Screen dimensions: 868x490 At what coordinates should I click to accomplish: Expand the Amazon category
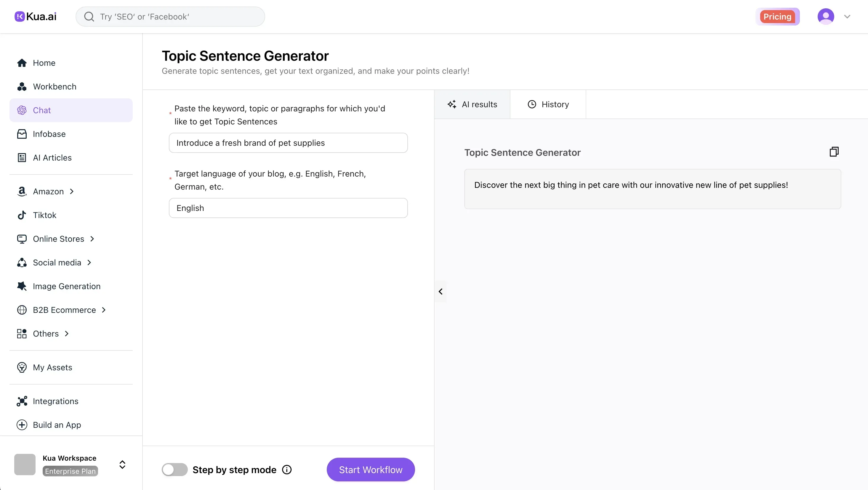(x=72, y=191)
